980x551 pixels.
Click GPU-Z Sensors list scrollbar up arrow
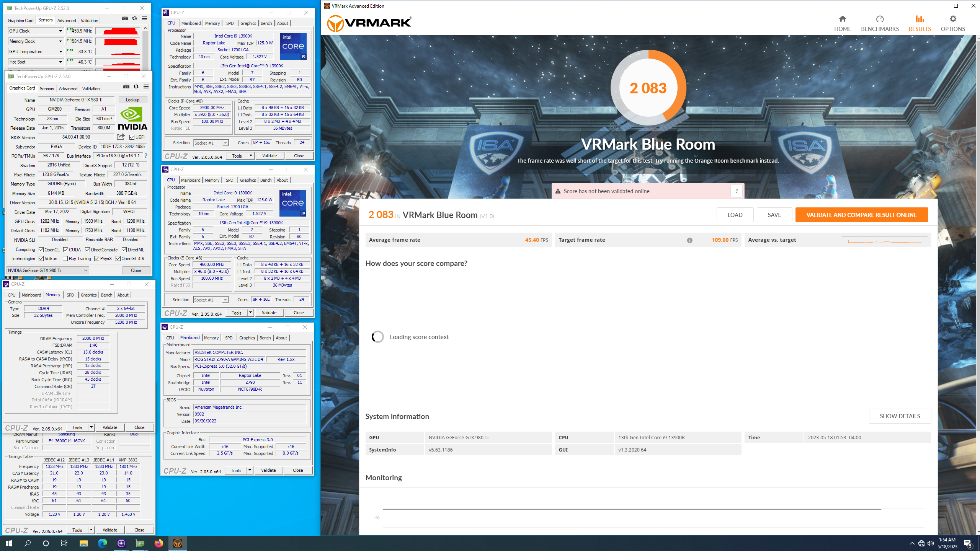(145, 28)
